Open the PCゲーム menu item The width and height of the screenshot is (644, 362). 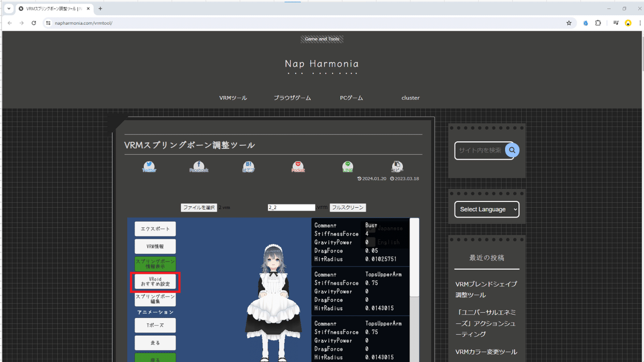[352, 98]
